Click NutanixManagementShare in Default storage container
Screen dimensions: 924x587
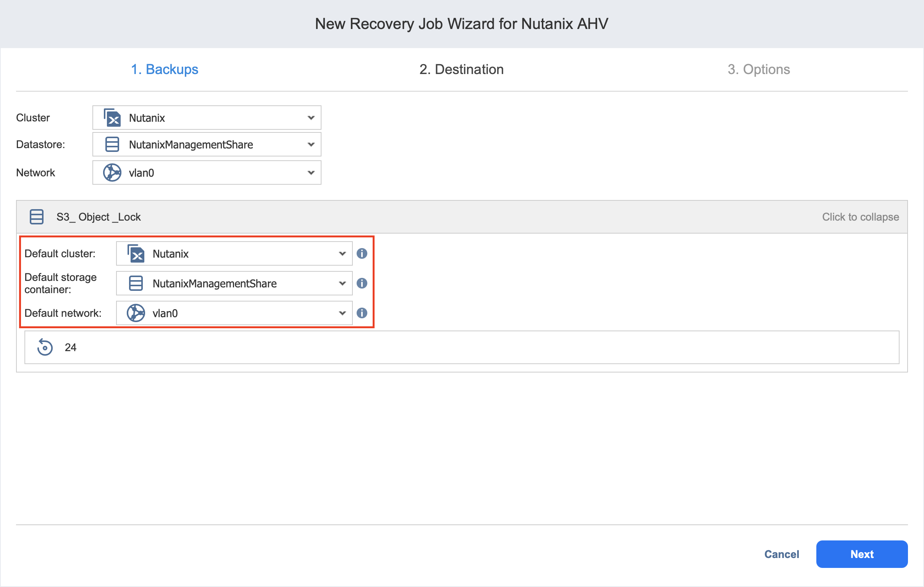coord(215,284)
